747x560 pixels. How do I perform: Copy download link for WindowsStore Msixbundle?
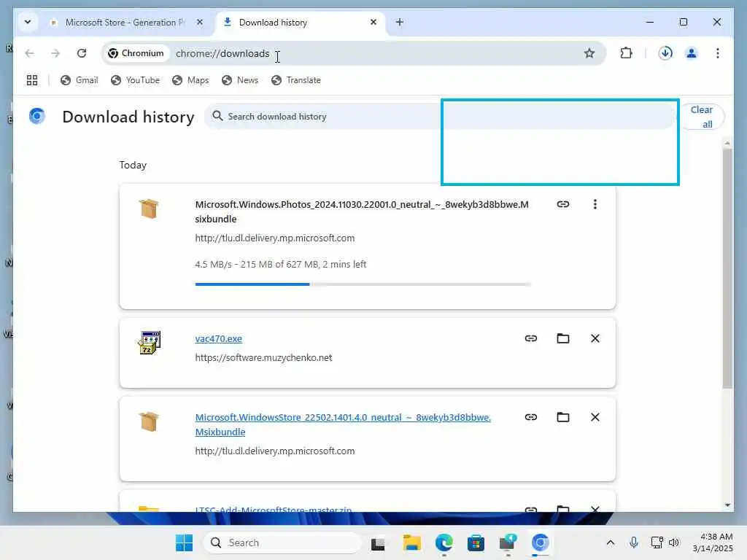[531, 417]
